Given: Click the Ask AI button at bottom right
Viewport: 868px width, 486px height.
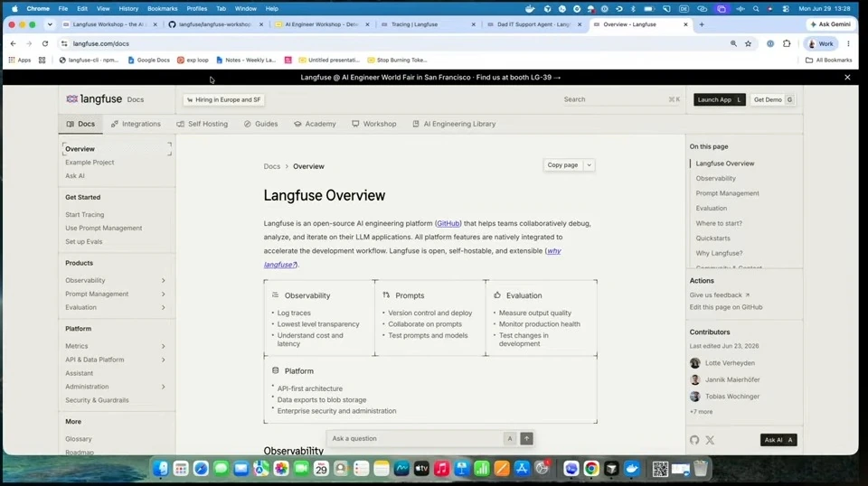Looking at the screenshot, I should 778,440.
